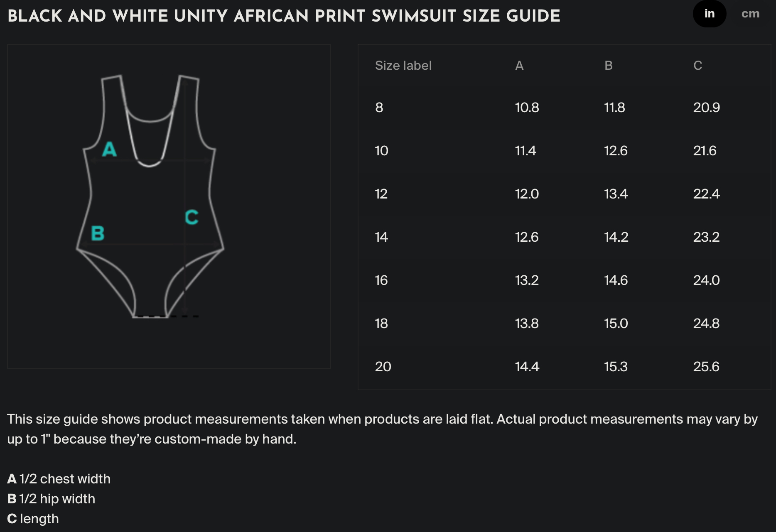This screenshot has width=776, height=532.
Task: Select the size 12 row label
Action: 381,194
